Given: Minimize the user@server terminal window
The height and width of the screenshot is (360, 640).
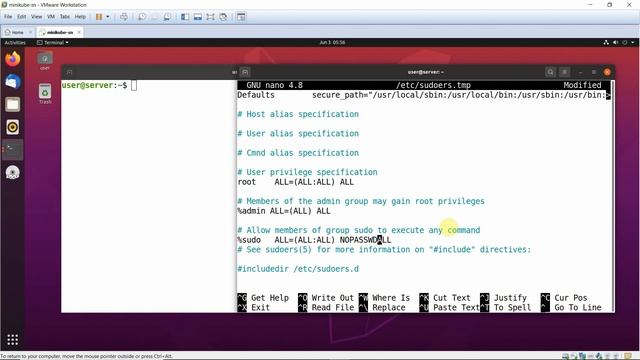Looking at the screenshot, I should [x=580, y=72].
